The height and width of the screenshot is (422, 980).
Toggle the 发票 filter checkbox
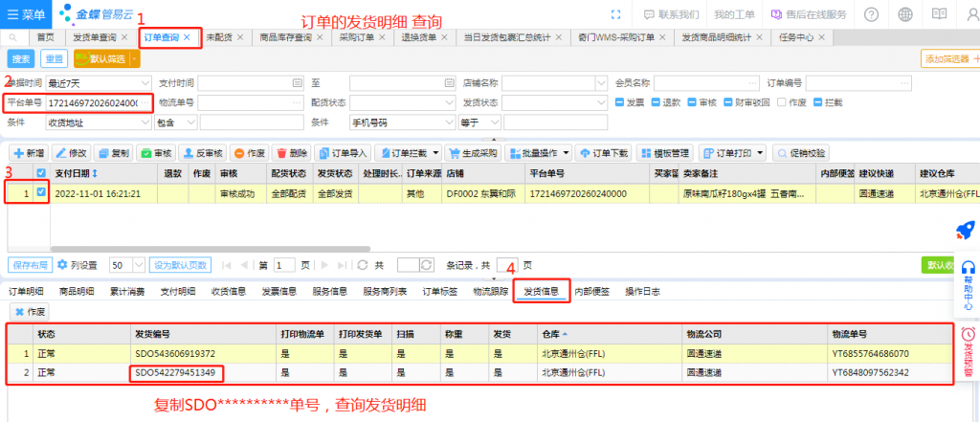pyautogui.click(x=619, y=102)
